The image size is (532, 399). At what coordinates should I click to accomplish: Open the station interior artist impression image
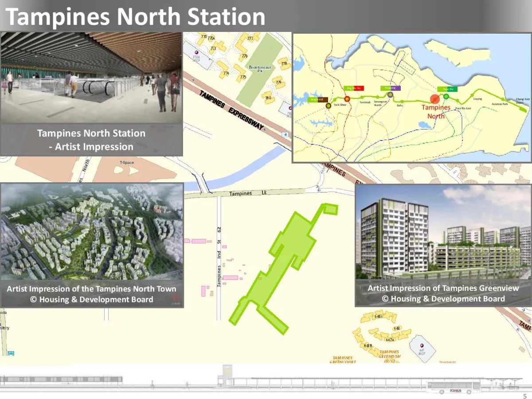91,78
